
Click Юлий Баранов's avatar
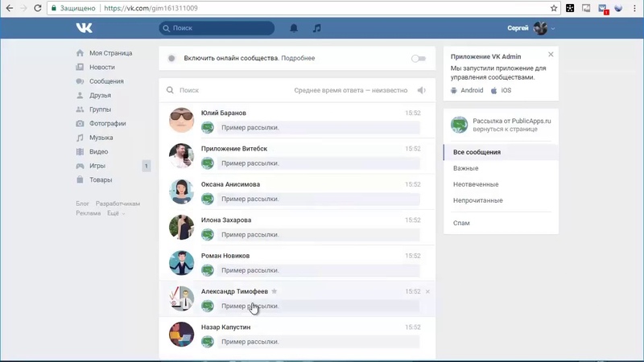(x=181, y=121)
